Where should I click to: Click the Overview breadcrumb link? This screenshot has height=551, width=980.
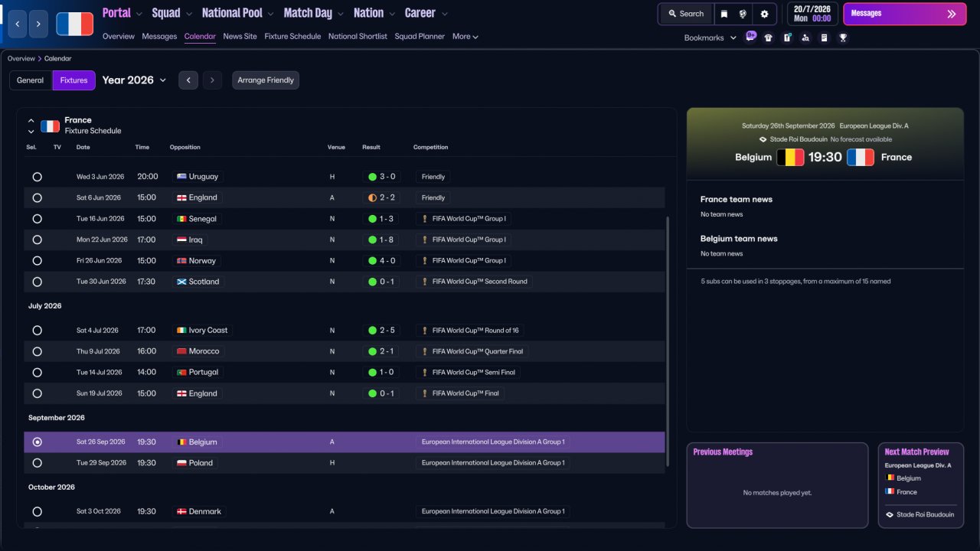21,59
